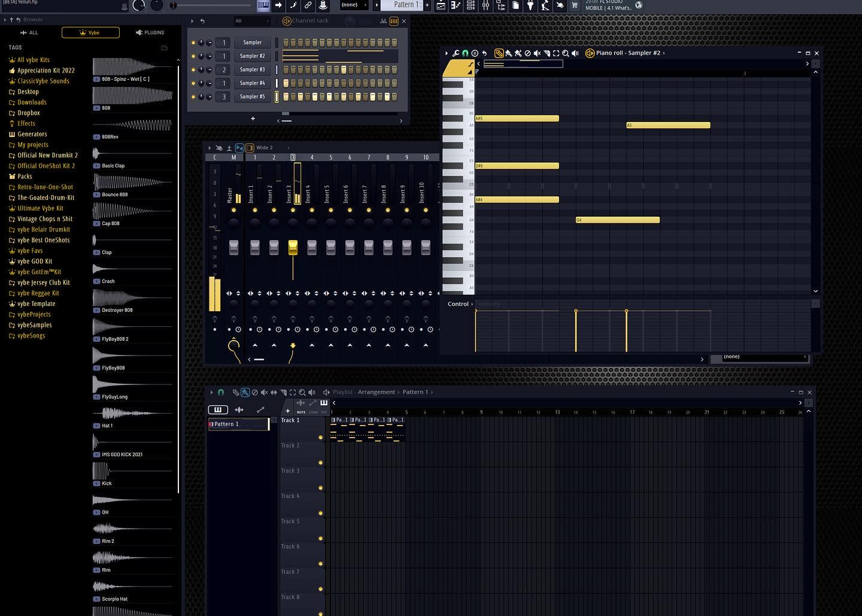862x616 pixels.
Task: Select the Delete tool in the Piano roll
Action: (x=527, y=53)
